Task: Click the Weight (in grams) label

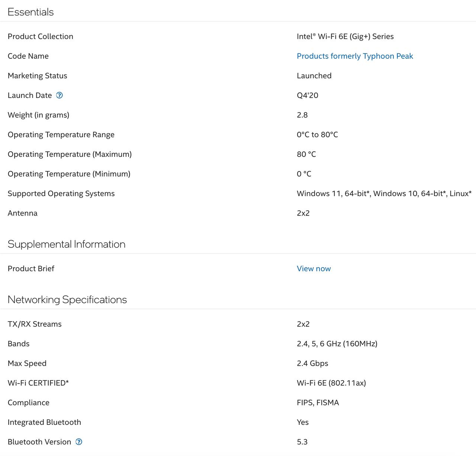Action: (x=38, y=115)
